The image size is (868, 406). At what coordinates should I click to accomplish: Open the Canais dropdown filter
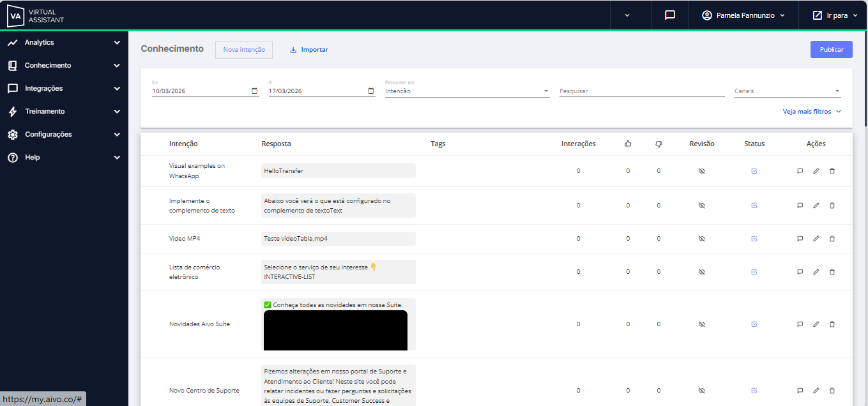[x=787, y=91]
